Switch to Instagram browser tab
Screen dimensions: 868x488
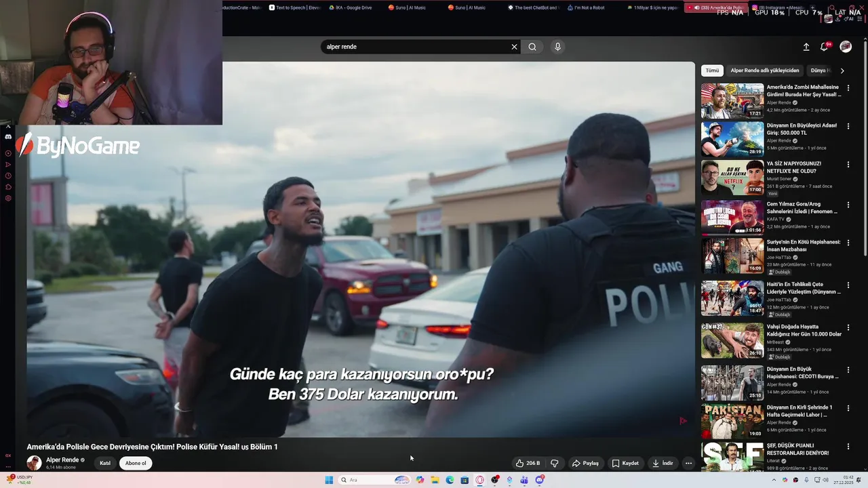[779, 7]
